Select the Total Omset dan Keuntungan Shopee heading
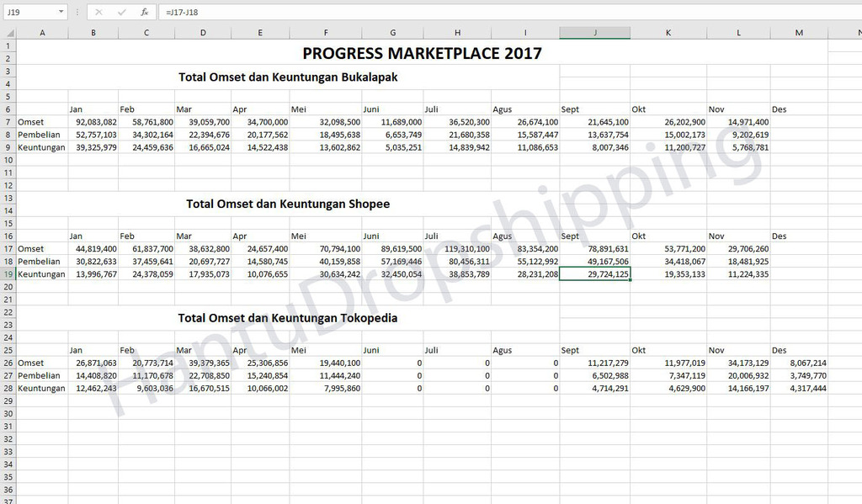862x504 pixels. click(288, 204)
